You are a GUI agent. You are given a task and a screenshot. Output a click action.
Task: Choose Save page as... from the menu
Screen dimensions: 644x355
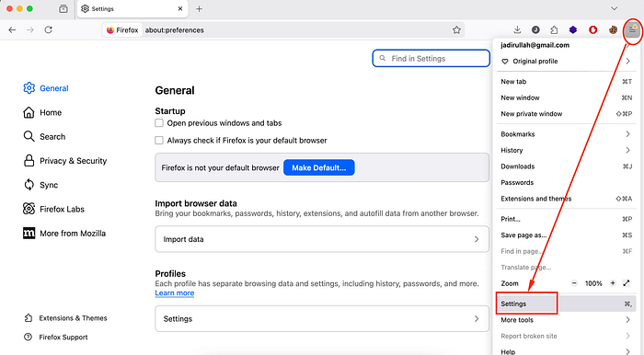tap(567, 235)
